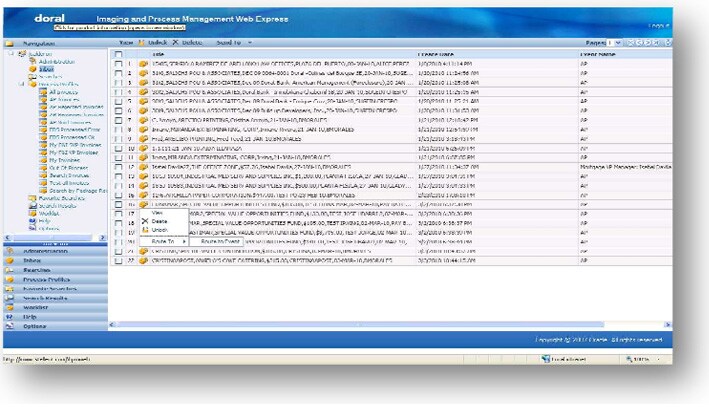Check the checkbox for row 3

click(x=118, y=83)
